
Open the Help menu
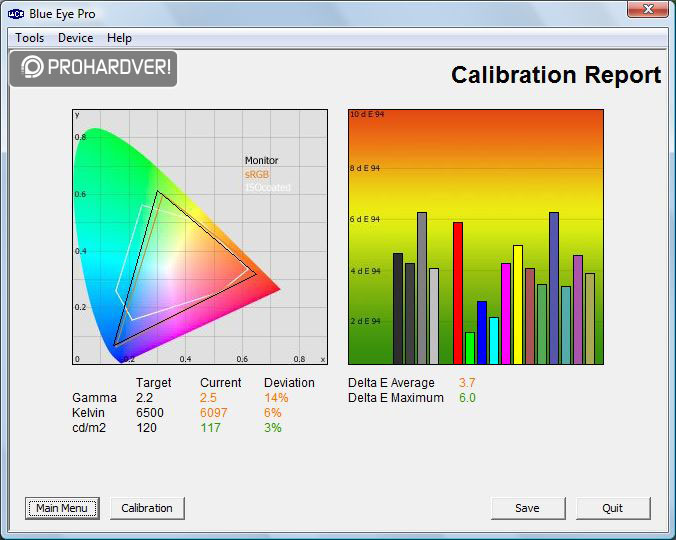coord(119,38)
